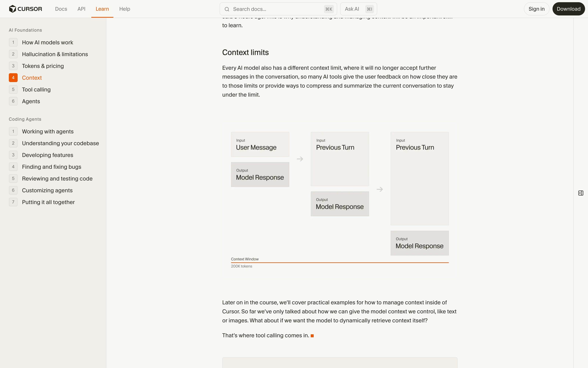
Task: Click the AI Foundations section heading
Action: point(25,30)
